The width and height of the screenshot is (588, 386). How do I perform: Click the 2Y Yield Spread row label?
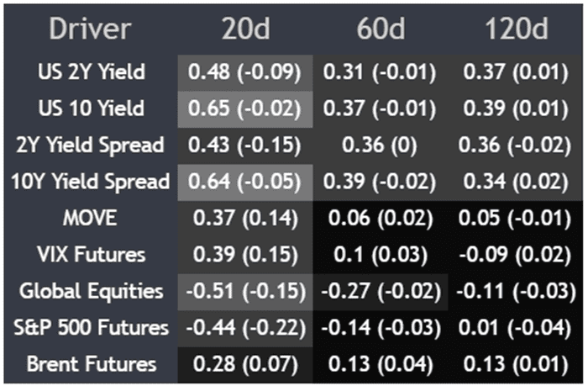point(92,145)
